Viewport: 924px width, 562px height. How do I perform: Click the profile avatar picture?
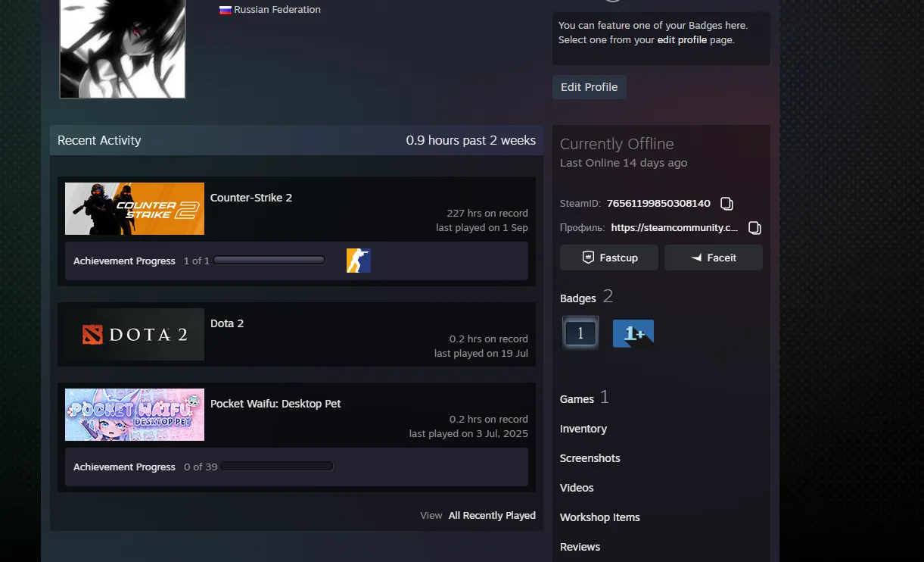point(123,48)
